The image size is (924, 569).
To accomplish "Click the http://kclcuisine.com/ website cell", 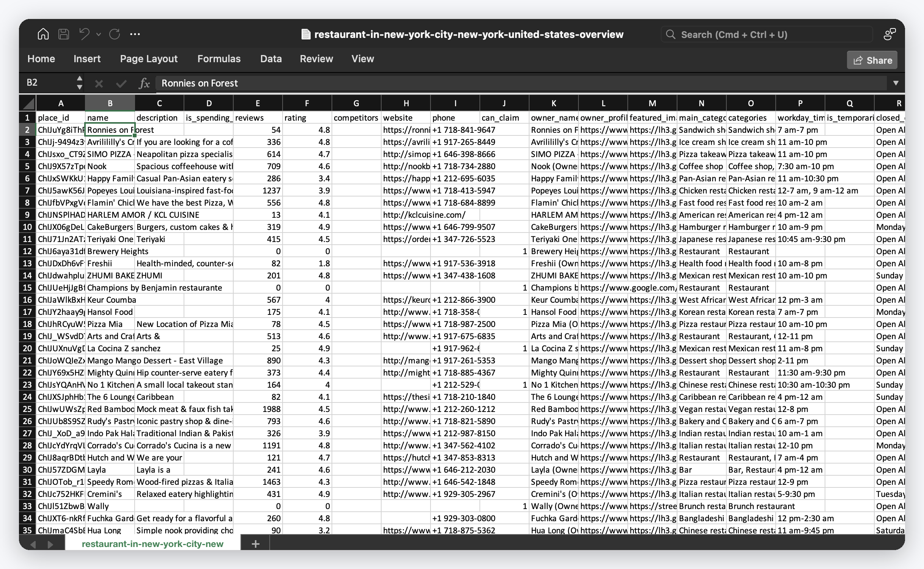I will [406, 215].
